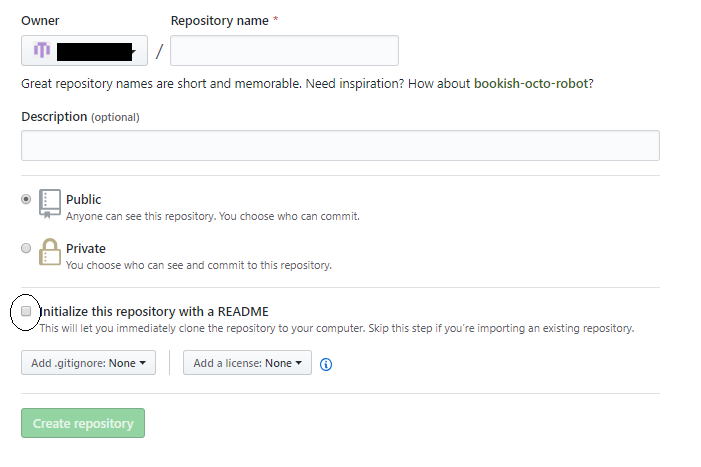The height and width of the screenshot is (467, 701).
Task: Click the license dropdown caret
Action: (299, 363)
